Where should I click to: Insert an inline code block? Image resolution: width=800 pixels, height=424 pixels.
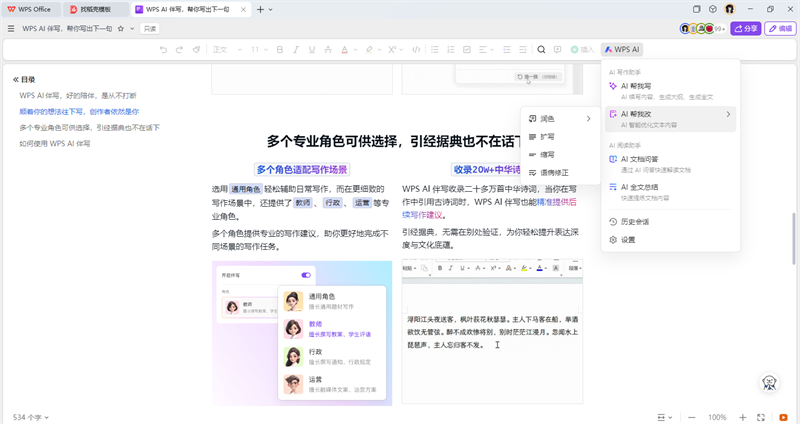click(416, 49)
